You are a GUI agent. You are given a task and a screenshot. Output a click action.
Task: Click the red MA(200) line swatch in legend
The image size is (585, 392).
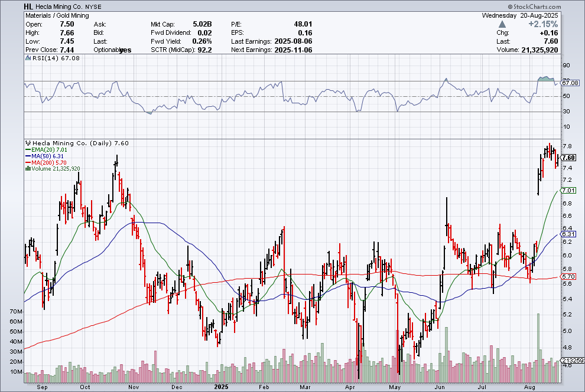pos(28,163)
